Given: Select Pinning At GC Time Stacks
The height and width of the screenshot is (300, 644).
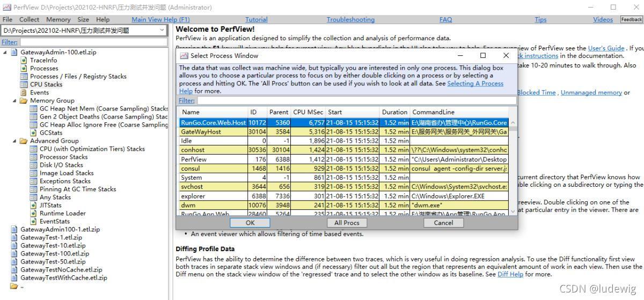Looking at the screenshot, I should (78, 189).
